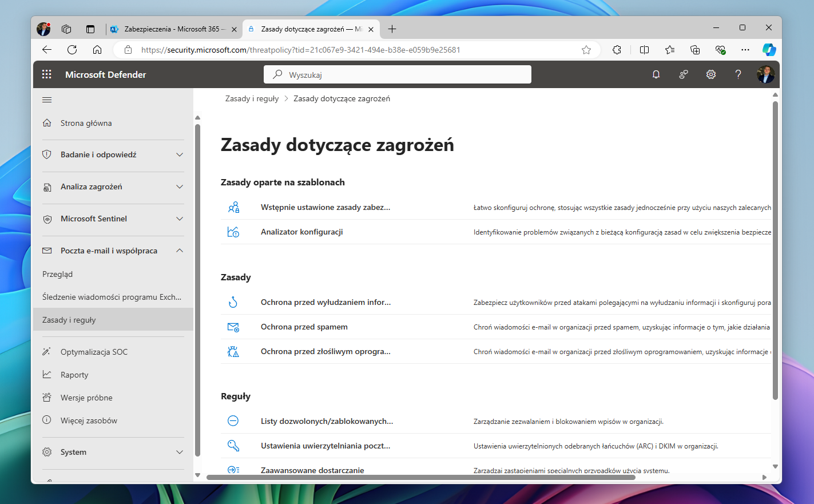Image resolution: width=814 pixels, height=504 pixels.
Task: Click the Raporty chart icon
Action: pyautogui.click(x=47, y=375)
